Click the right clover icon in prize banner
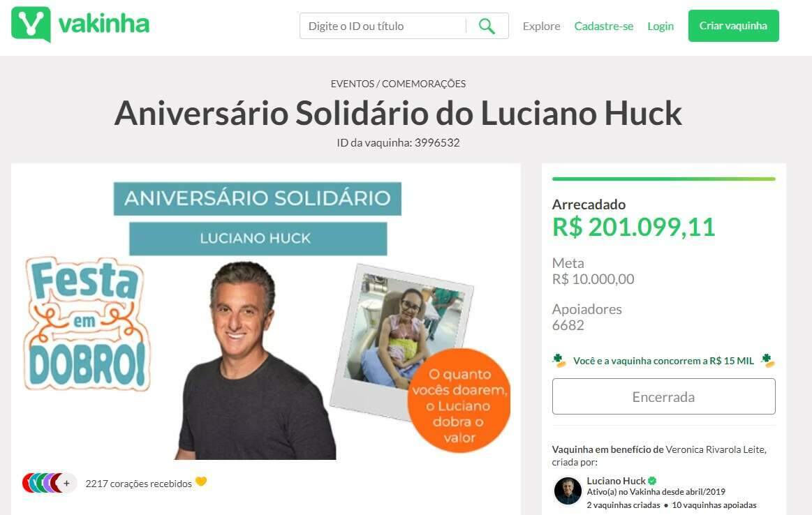The image size is (812, 515). point(768,360)
